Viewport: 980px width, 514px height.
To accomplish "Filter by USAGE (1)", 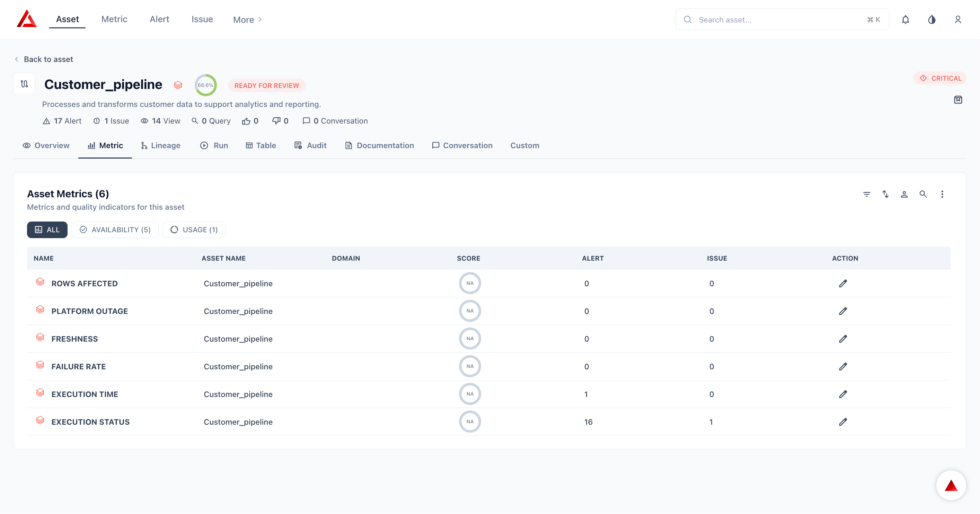I will (194, 230).
